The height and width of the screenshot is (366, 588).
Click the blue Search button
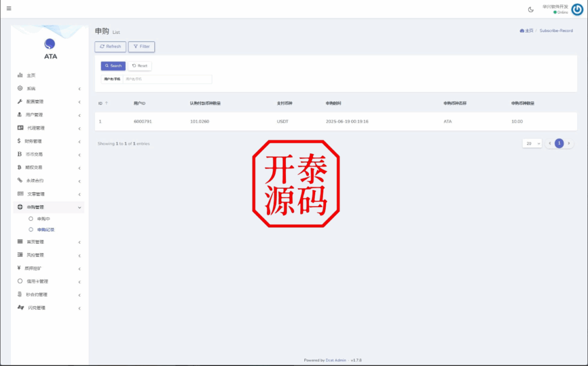tap(113, 66)
